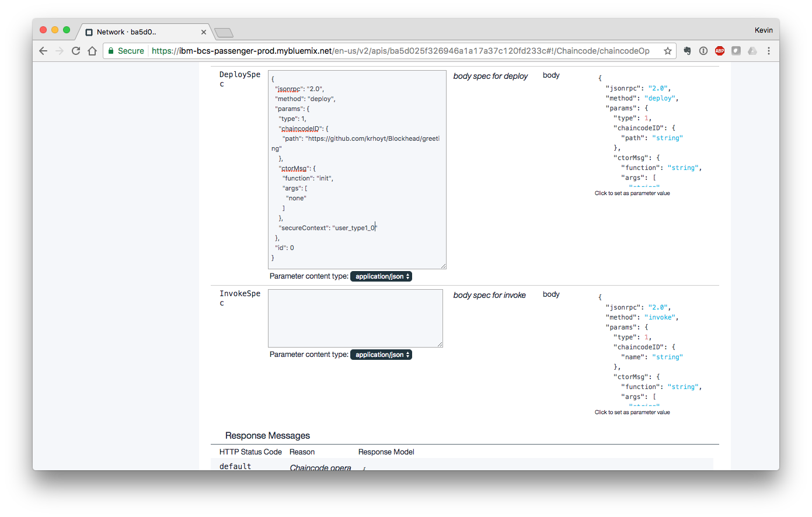Open the Google Drive extension
This screenshot has height=517, width=812.
[752, 51]
